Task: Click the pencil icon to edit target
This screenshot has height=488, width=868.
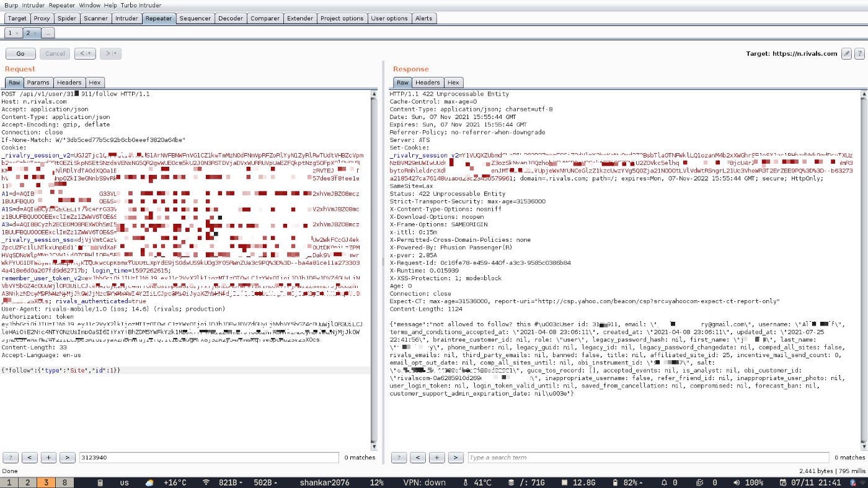Action: [x=846, y=54]
